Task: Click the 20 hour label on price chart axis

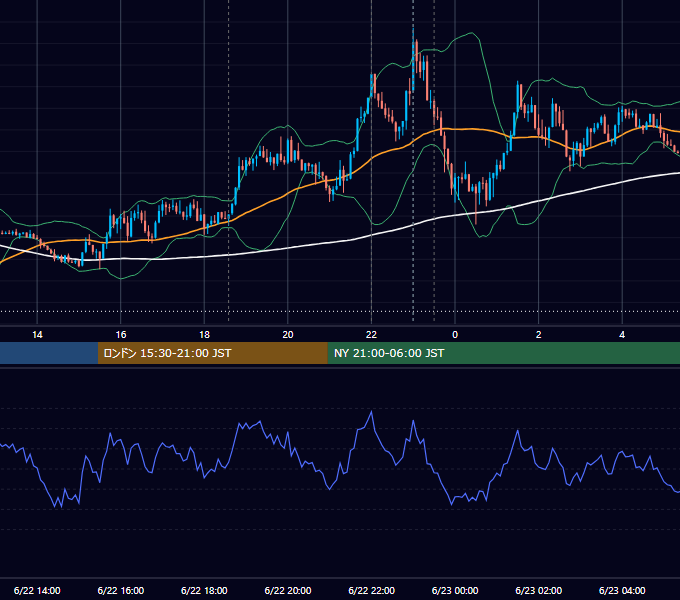Action: (x=288, y=335)
